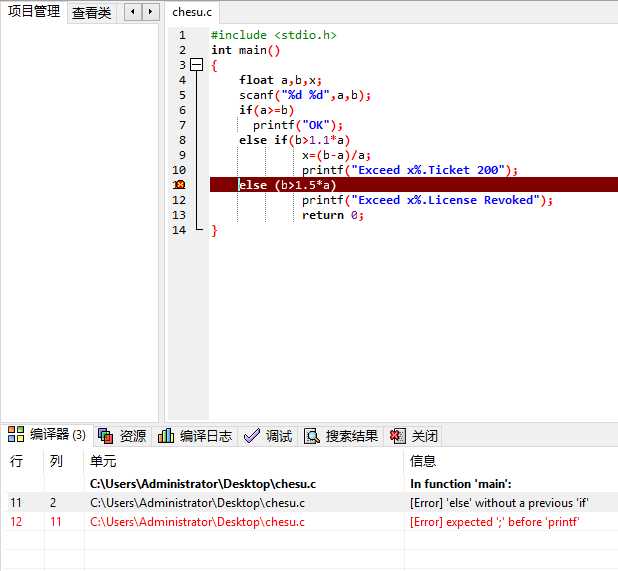Click the highlighted else (b>1.5*a) line
The height and width of the screenshot is (571, 618).
pos(414,185)
